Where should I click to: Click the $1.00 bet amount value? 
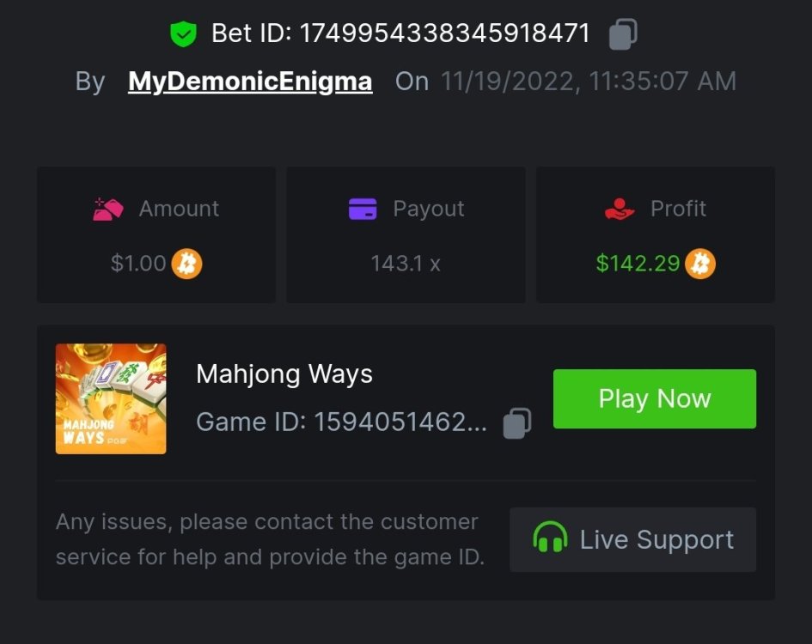138,264
